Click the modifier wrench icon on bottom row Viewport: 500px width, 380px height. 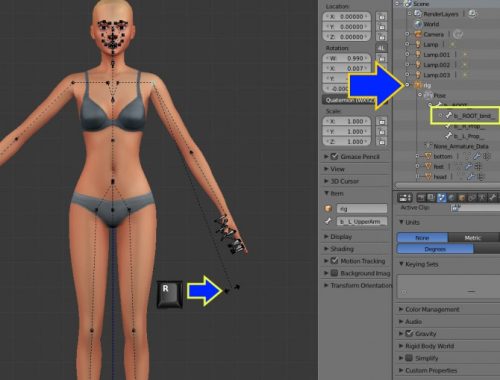(x=477, y=156)
